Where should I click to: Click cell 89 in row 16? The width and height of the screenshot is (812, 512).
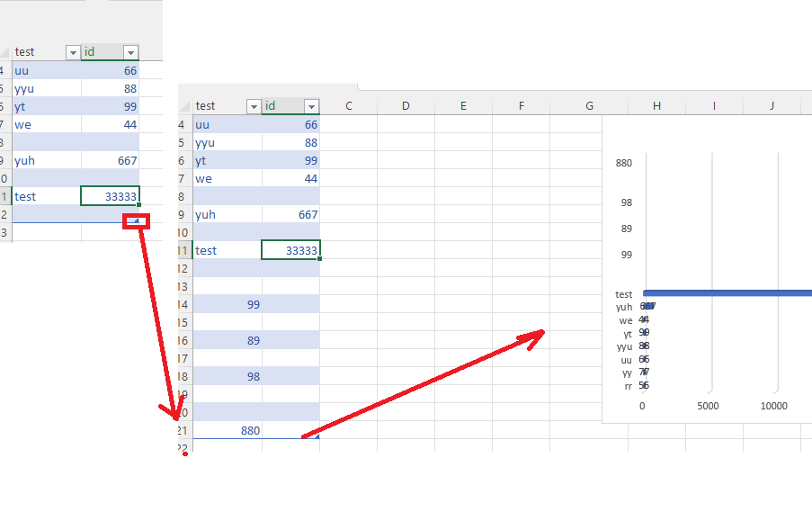click(228, 340)
